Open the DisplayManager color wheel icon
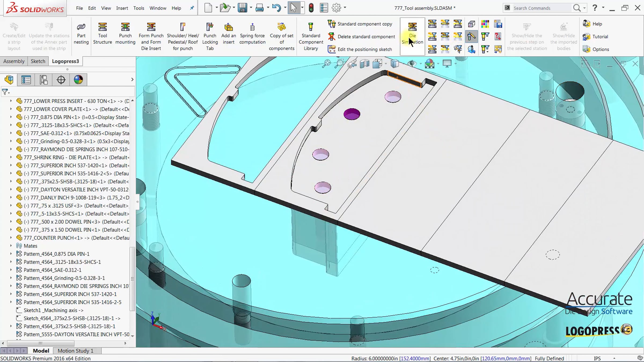 78,80
